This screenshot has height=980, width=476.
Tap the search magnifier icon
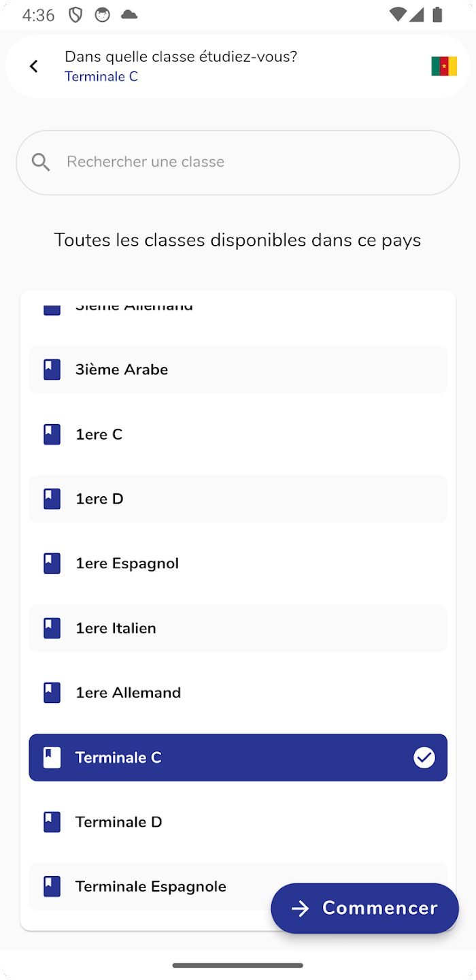click(41, 162)
